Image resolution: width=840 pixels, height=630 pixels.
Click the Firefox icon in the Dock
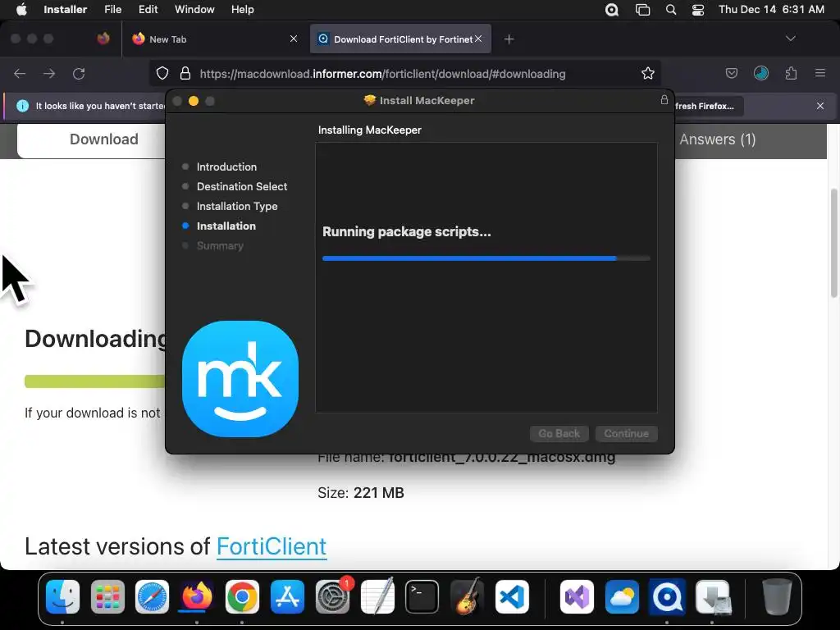(197, 596)
